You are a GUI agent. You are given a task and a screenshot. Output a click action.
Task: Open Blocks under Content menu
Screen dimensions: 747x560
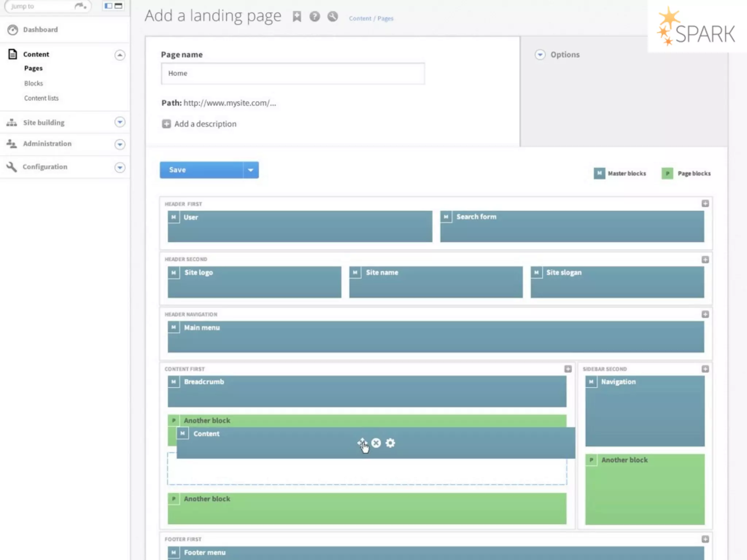click(x=34, y=83)
